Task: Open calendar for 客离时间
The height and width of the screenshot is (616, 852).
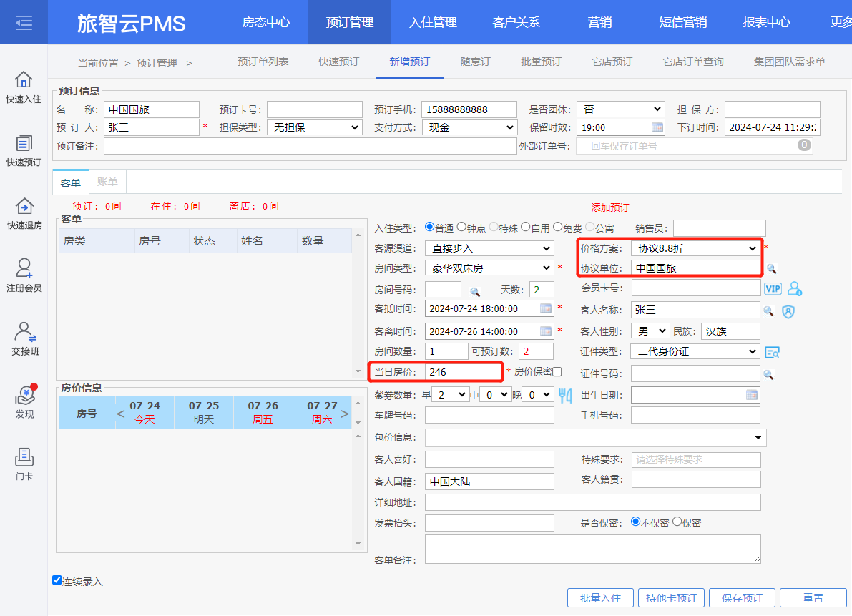Action: point(546,331)
